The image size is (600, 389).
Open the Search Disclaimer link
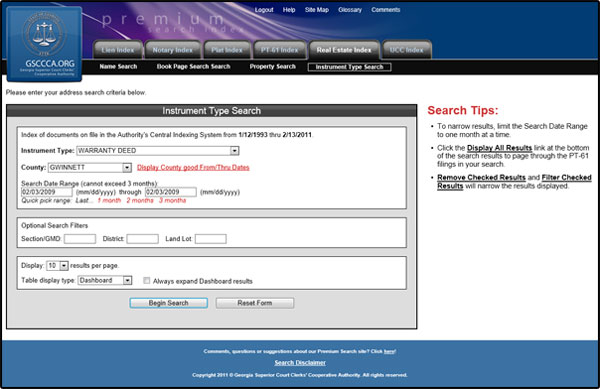click(x=300, y=363)
